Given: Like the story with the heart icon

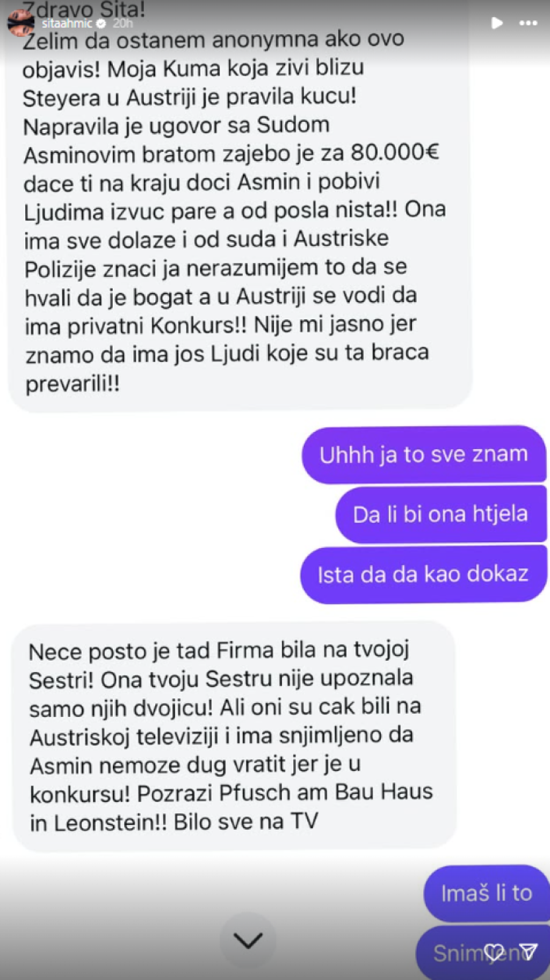Looking at the screenshot, I should click(494, 952).
